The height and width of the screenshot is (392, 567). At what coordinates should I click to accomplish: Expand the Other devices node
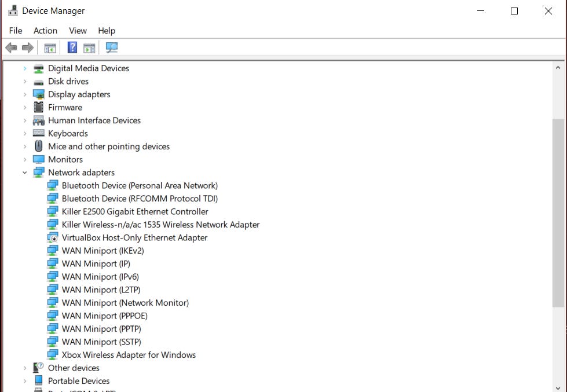24,368
